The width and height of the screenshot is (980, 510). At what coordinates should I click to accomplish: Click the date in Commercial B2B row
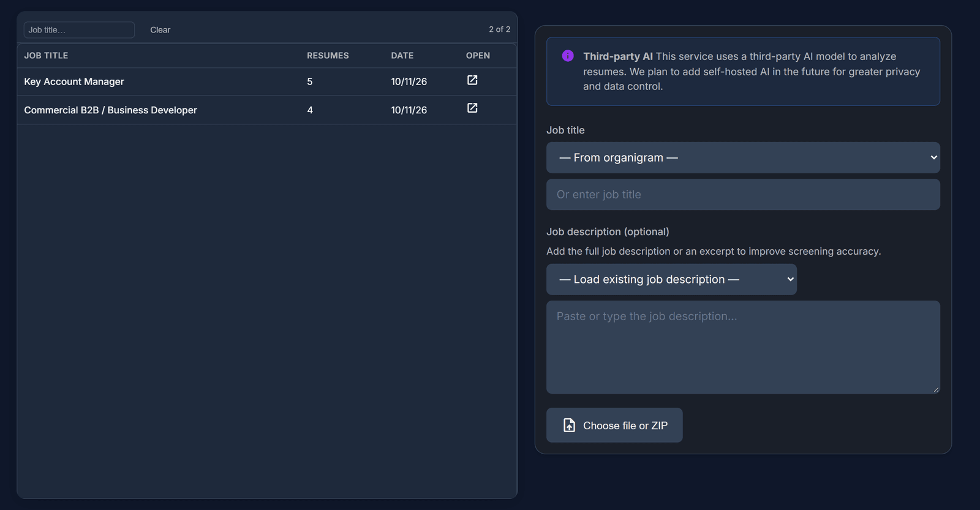pyautogui.click(x=409, y=110)
